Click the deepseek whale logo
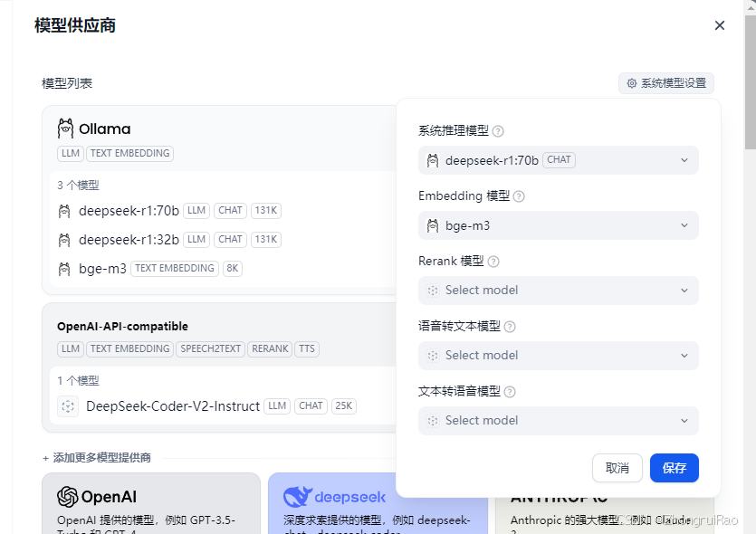Screen dimensions: 756x534 coord(298,497)
